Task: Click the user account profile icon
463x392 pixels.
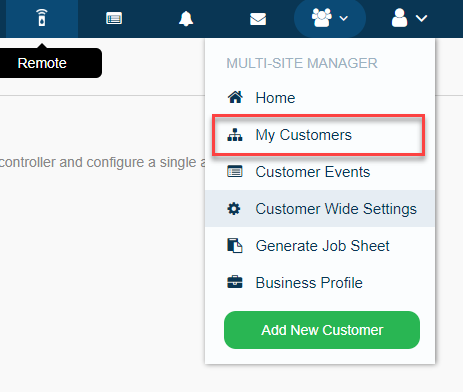Action: coord(399,18)
